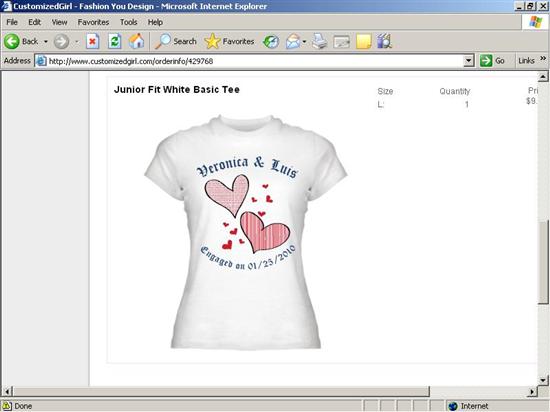Expand the Links toolbar chevron
Image resolution: width=550 pixels, height=412 pixels.
coord(543,59)
